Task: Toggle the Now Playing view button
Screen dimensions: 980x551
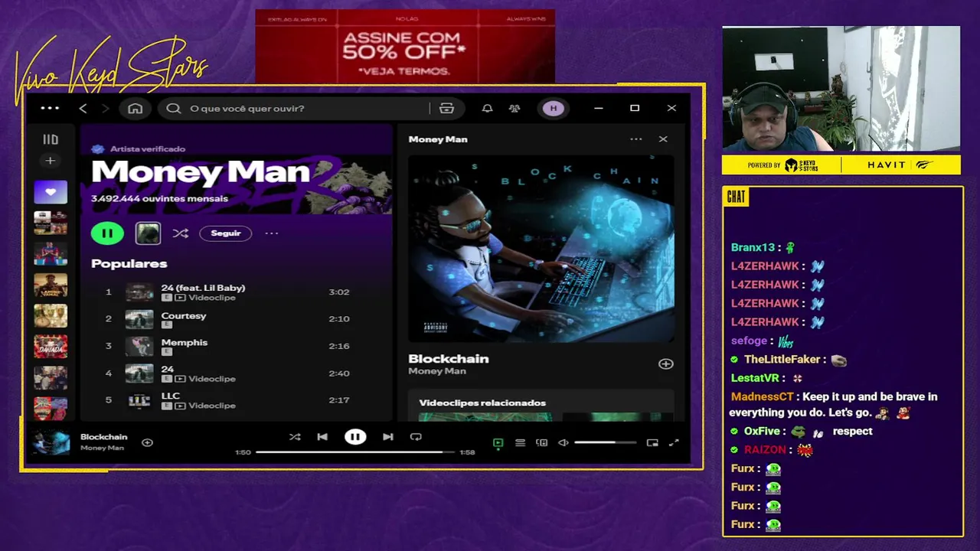Action: [x=498, y=442]
